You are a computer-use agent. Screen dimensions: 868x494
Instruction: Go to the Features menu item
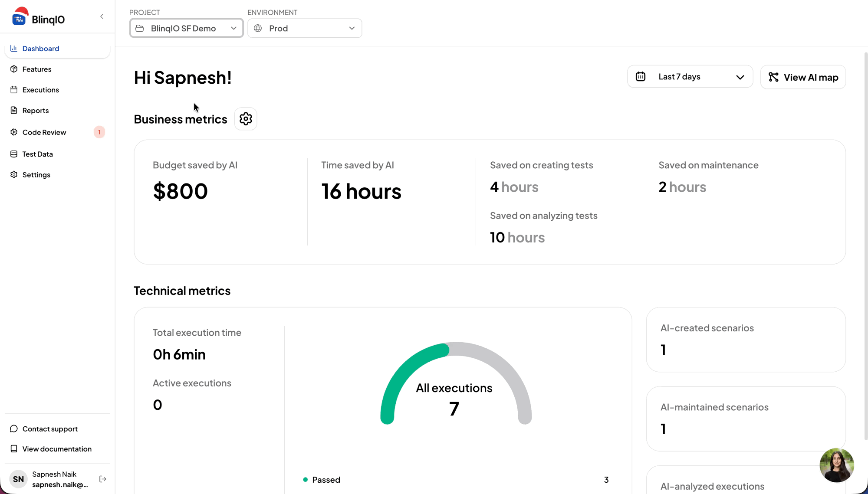coord(37,69)
